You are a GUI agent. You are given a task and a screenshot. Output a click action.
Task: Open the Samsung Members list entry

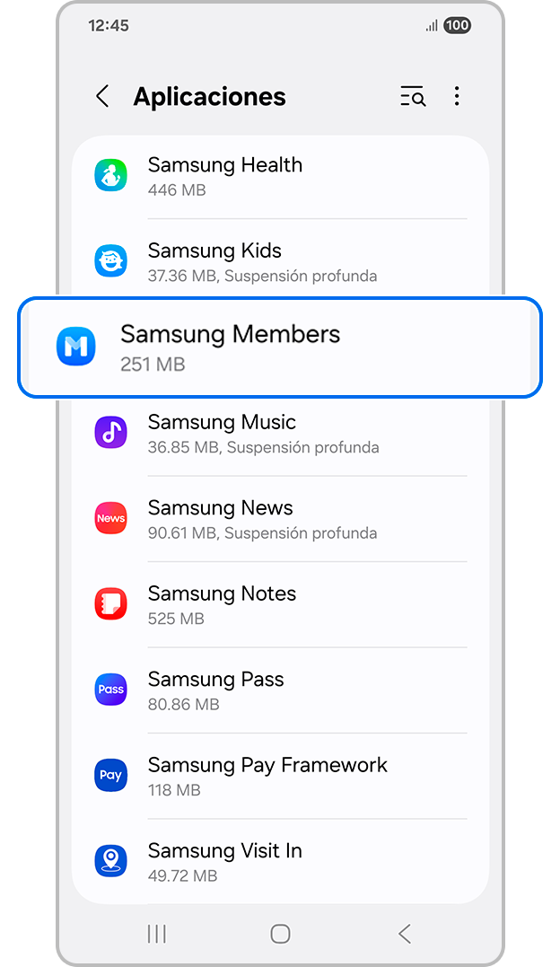[x=280, y=347]
